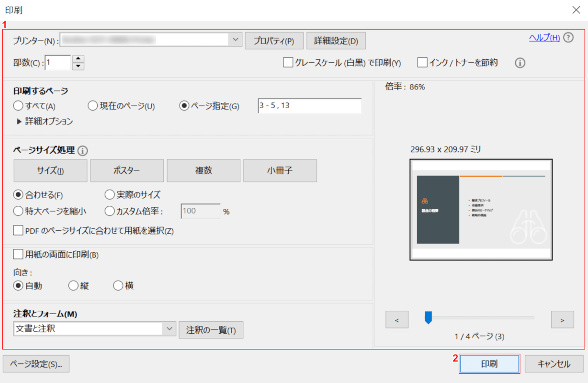This screenshot has width=588, height=383.
Task: Expand 詳細オプション section
Action: [x=19, y=122]
